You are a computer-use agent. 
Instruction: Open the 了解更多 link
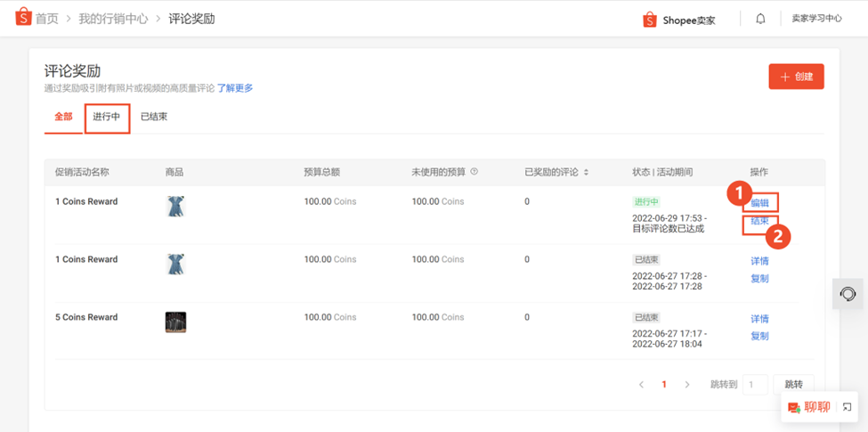pos(235,88)
